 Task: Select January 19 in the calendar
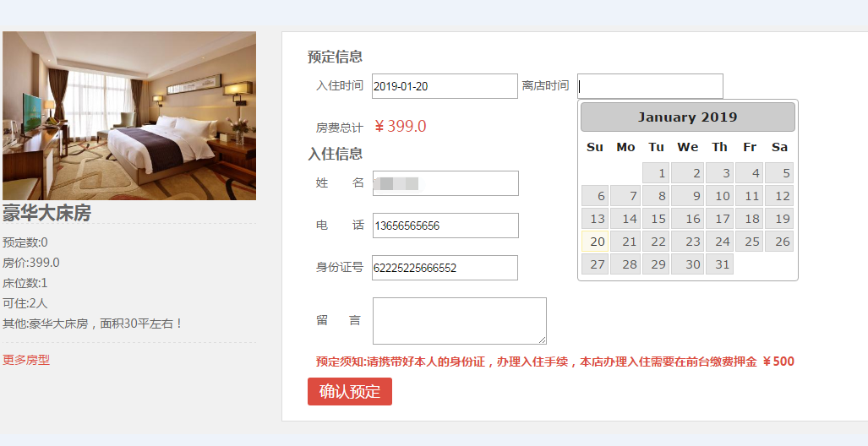pyautogui.click(x=779, y=219)
